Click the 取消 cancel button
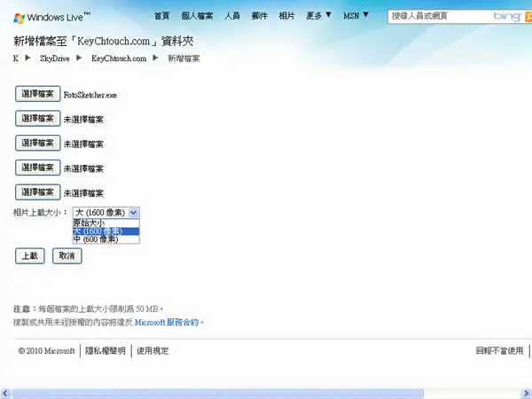The height and width of the screenshot is (399, 532). tap(67, 256)
